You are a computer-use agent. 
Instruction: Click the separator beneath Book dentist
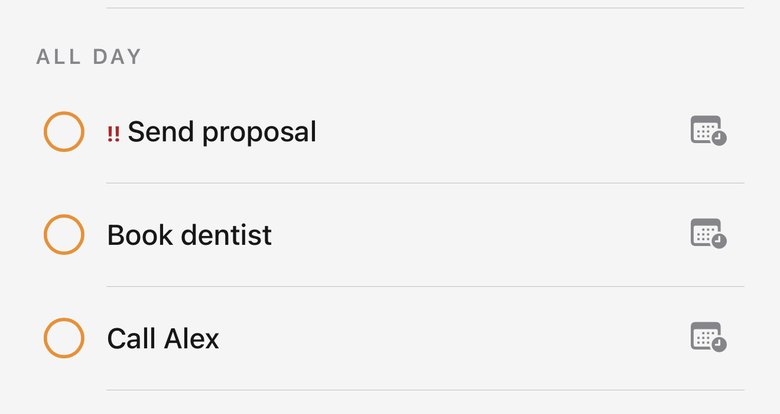[x=425, y=286]
